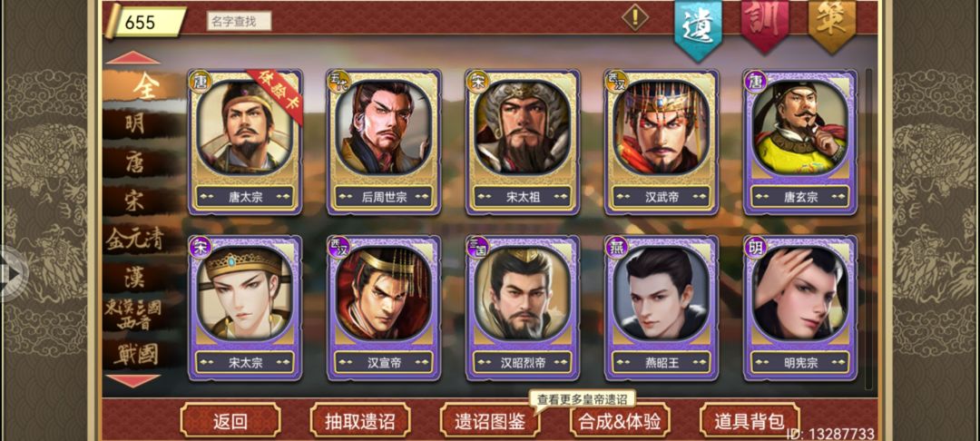Screen dimensions: 980x441
Task: Tap the exclamation diamond info icon
Action: pyautogui.click(x=635, y=17)
